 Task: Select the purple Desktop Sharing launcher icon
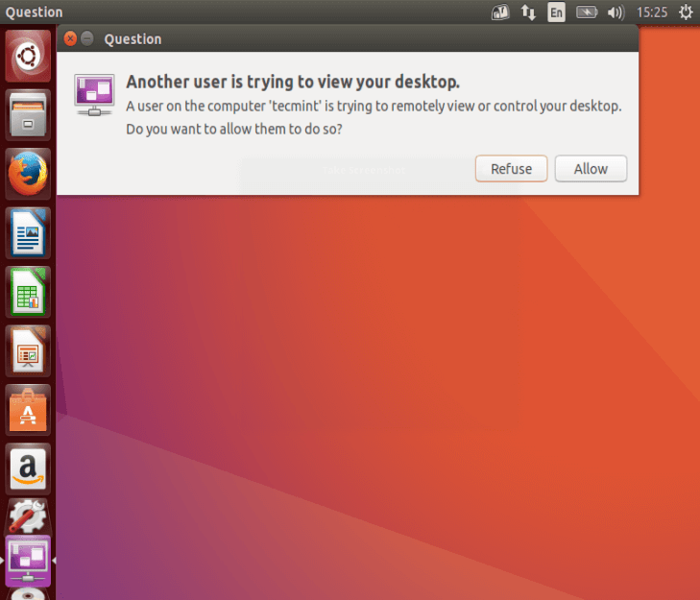pos(28,560)
